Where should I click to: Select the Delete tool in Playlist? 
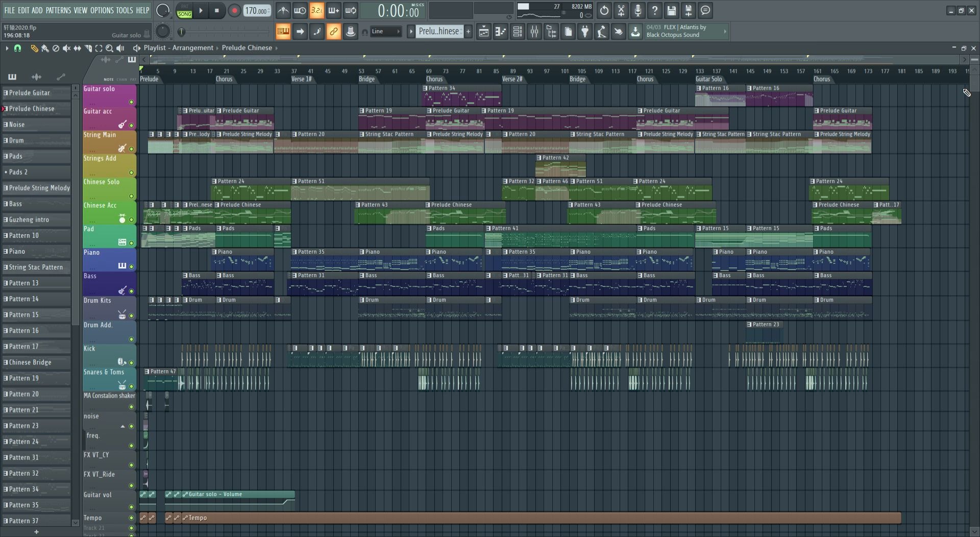pyautogui.click(x=56, y=48)
